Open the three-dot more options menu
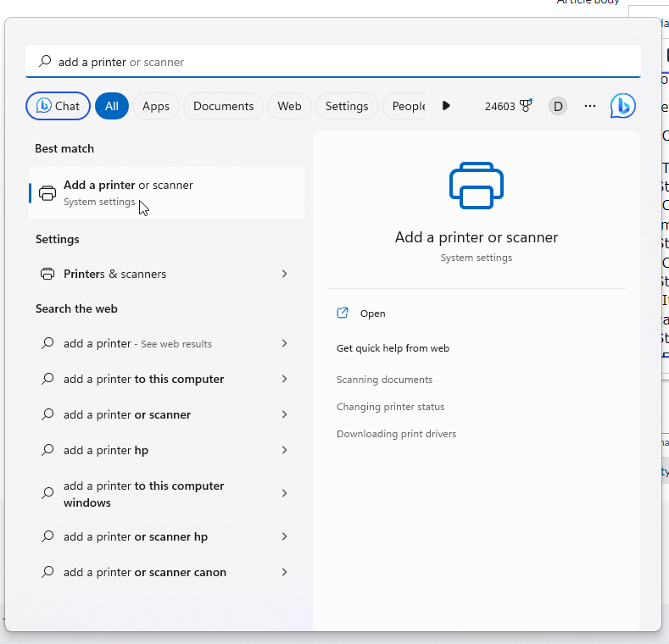The image size is (669, 644). [590, 106]
